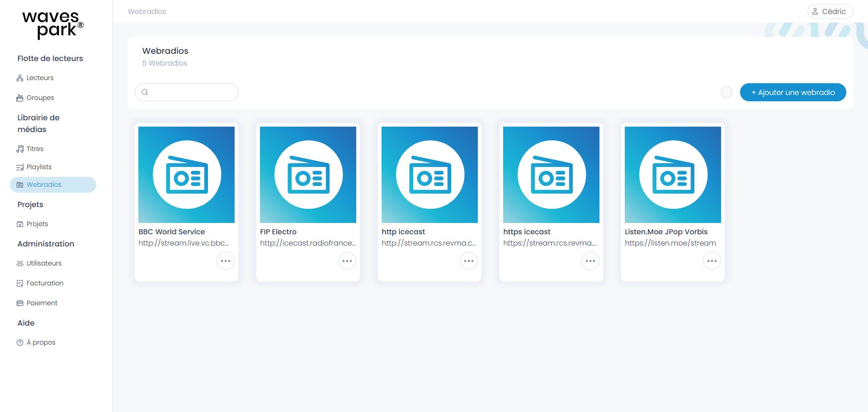Open the Cédric user menu
The width and height of the screenshot is (868, 412).
pos(830,11)
